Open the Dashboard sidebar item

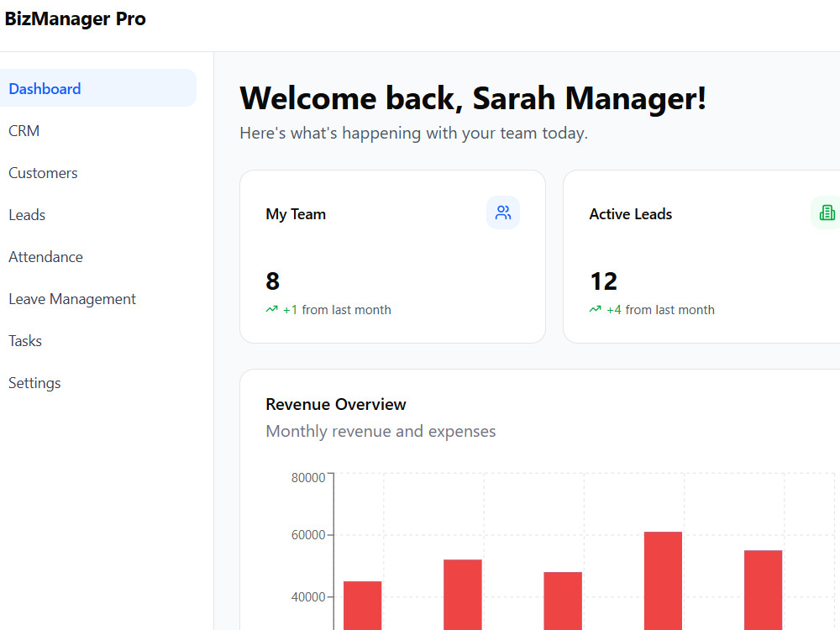pyautogui.click(x=98, y=88)
